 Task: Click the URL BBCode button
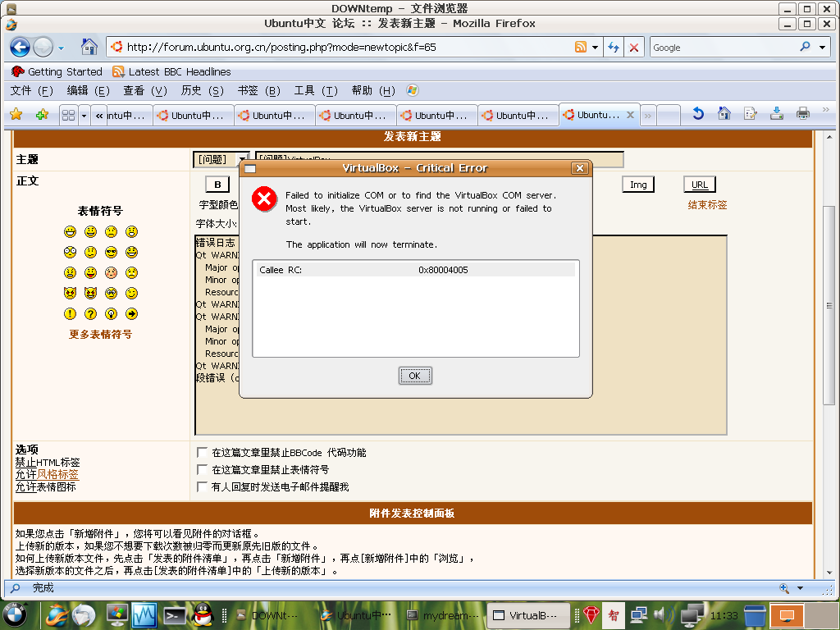coord(700,185)
